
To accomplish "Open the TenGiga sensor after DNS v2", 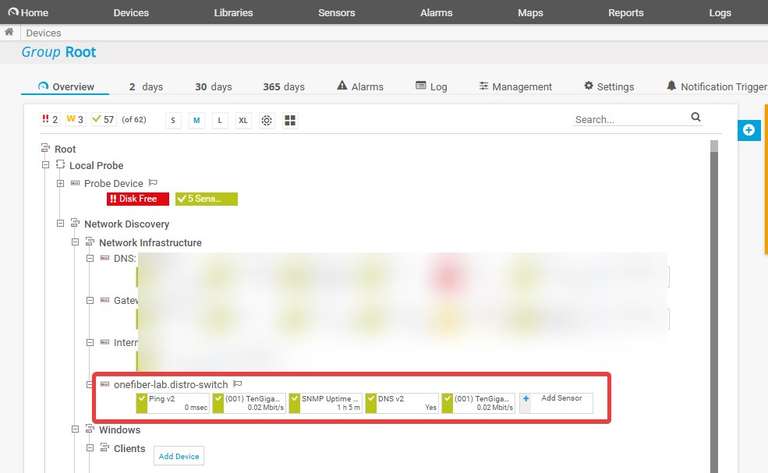I will coord(478,403).
